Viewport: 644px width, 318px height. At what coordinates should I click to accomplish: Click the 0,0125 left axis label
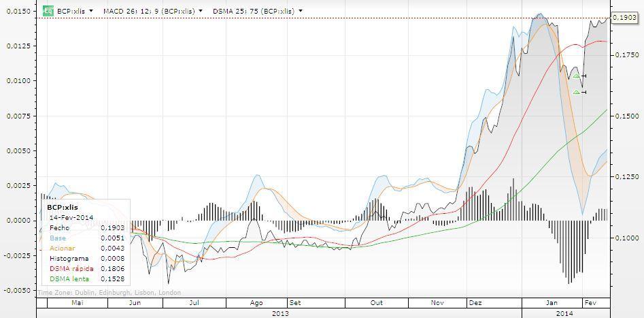(x=18, y=46)
